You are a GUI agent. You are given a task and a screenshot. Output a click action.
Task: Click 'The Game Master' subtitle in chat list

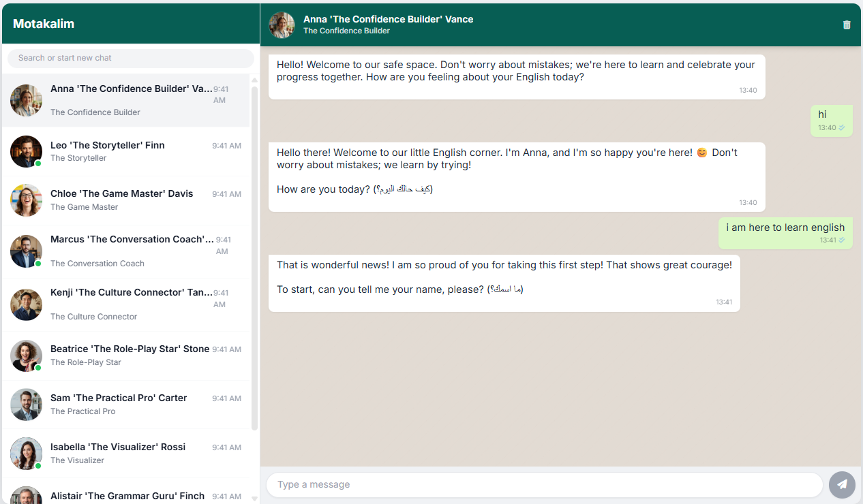(x=84, y=207)
